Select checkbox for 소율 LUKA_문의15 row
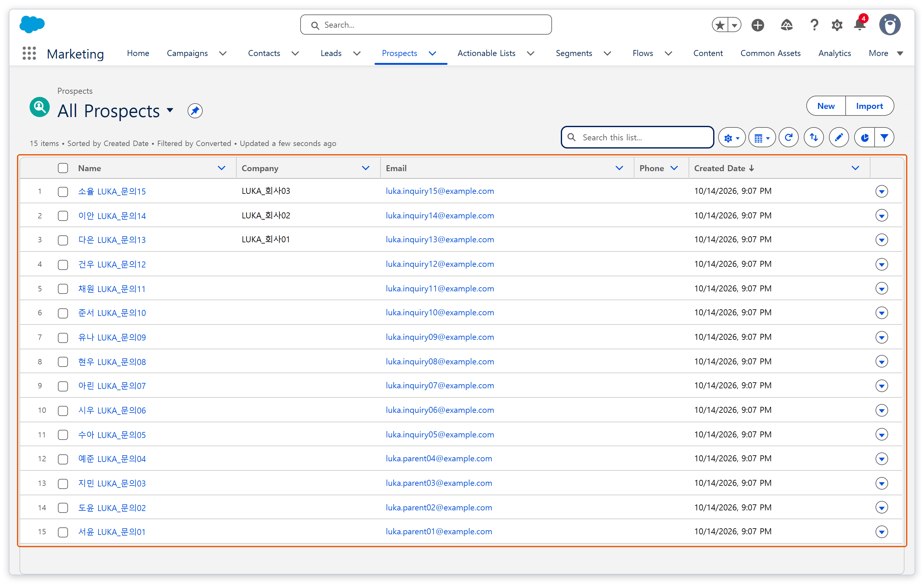 pos(63,192)
